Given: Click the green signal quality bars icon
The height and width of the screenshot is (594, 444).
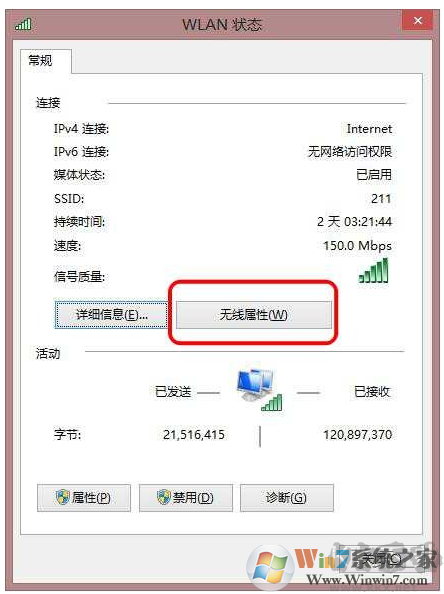Looking at the screenshot, I should (x=374, y=270).
